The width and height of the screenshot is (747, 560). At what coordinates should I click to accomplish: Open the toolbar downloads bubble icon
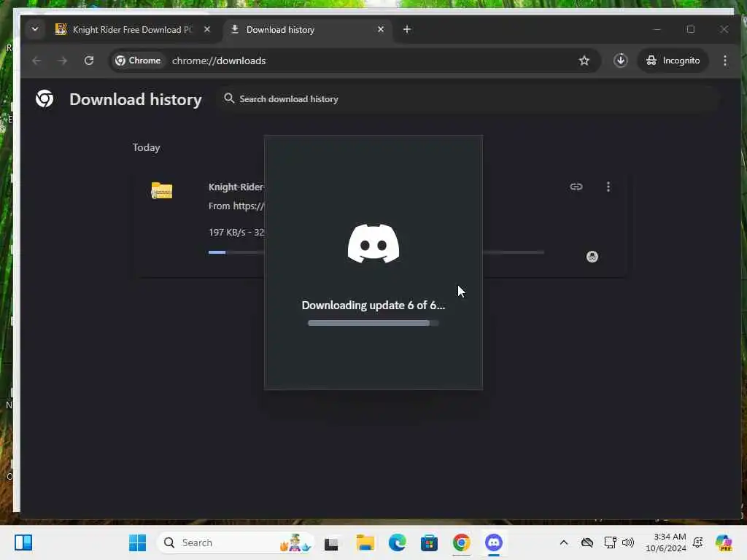tap(620, 61)
